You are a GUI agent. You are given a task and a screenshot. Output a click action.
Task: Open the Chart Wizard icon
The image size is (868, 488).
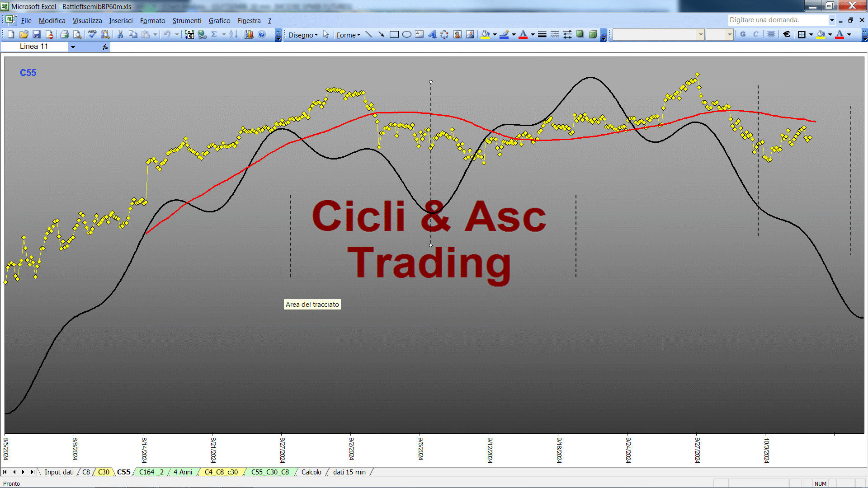[x=249, y=35]
